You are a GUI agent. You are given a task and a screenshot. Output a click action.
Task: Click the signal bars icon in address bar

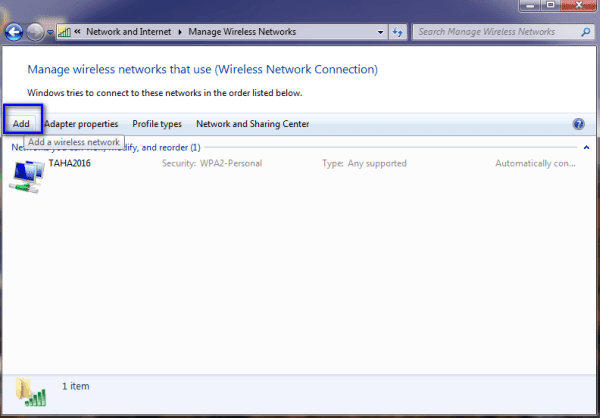coord(65,32)
